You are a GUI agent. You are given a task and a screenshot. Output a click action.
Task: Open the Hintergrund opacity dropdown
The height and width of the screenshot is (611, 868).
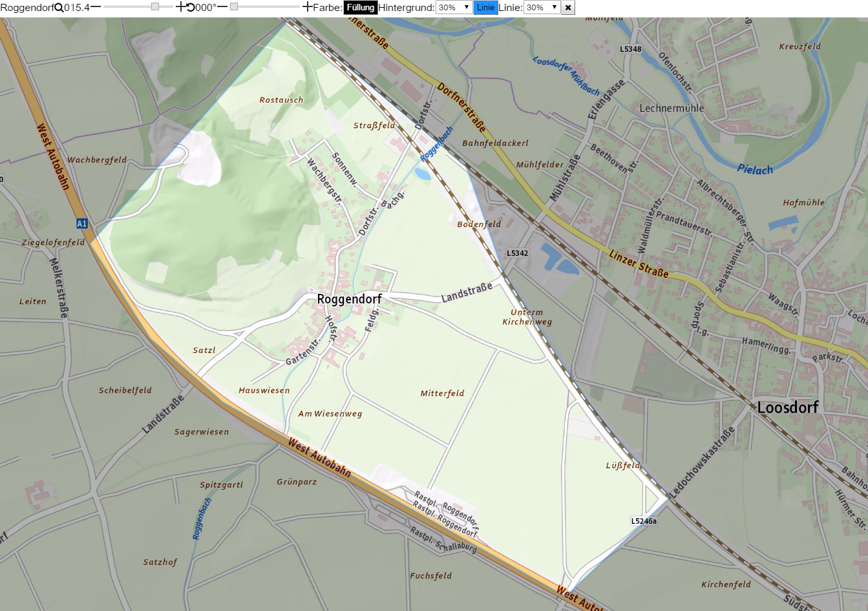(454, 8)
